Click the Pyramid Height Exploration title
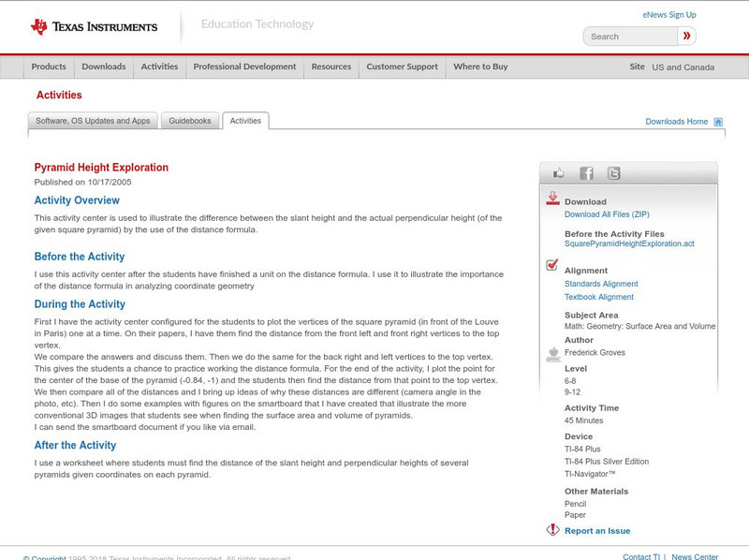 tap(101, 168)
